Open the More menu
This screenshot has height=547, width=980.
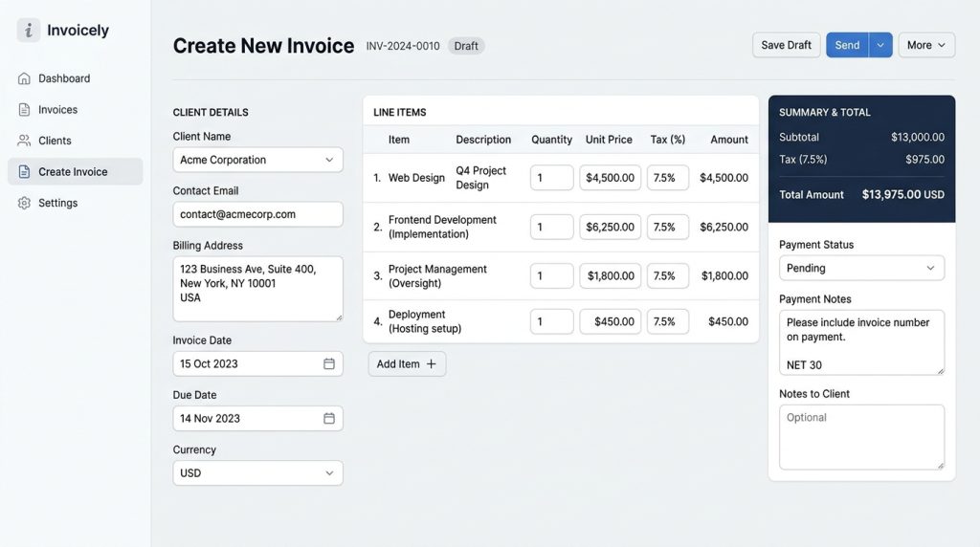coord(926,45)
